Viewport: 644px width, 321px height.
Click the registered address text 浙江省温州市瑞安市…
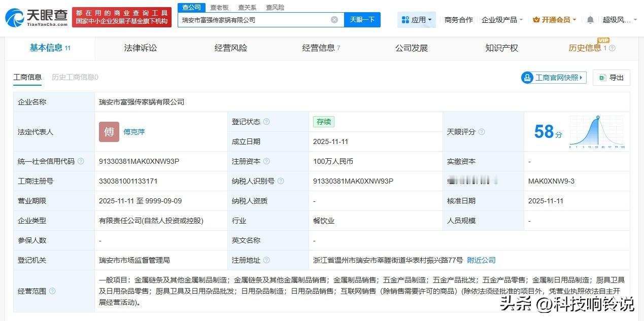click(x=388, y=260)
